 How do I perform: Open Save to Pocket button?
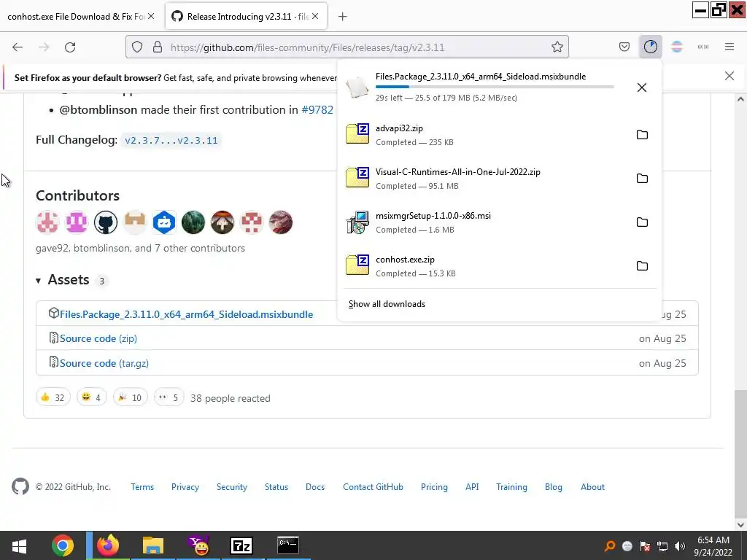(x=624, y=47)
